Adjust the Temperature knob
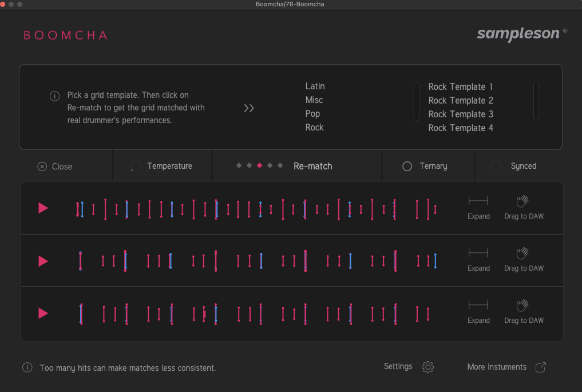Screen dimensions: 582x392 (x=135, y=167)
